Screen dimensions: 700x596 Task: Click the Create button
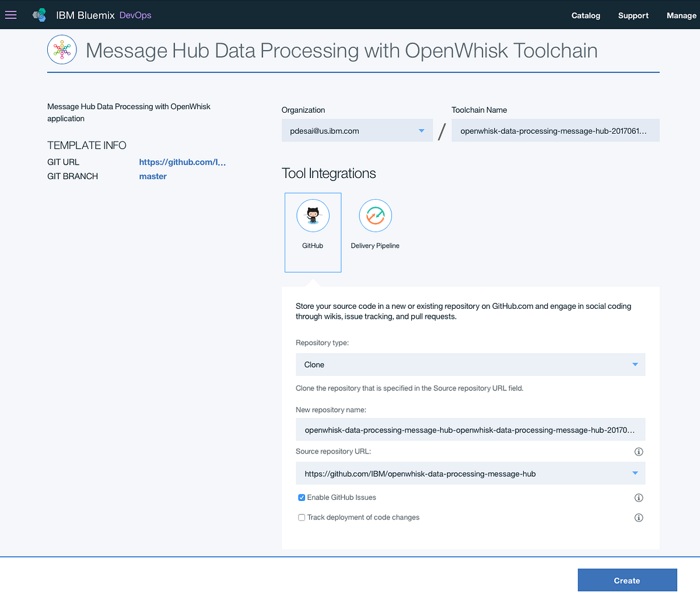pos(626,580)
